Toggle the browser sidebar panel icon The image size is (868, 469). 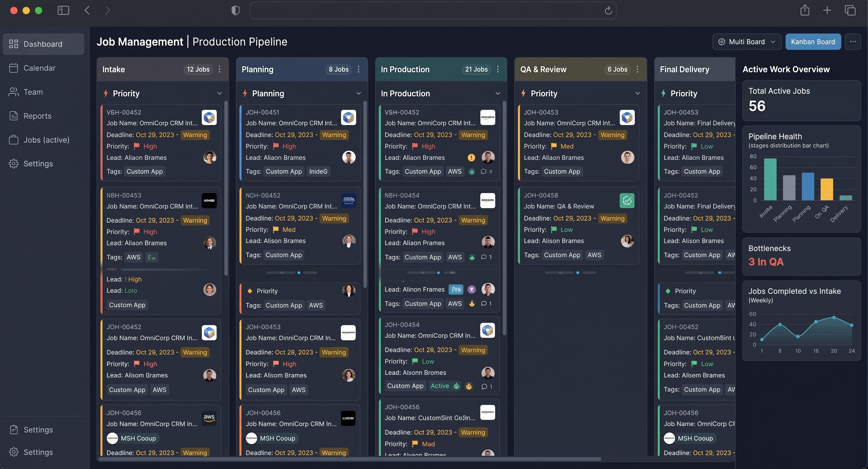(x=63, y=11)
